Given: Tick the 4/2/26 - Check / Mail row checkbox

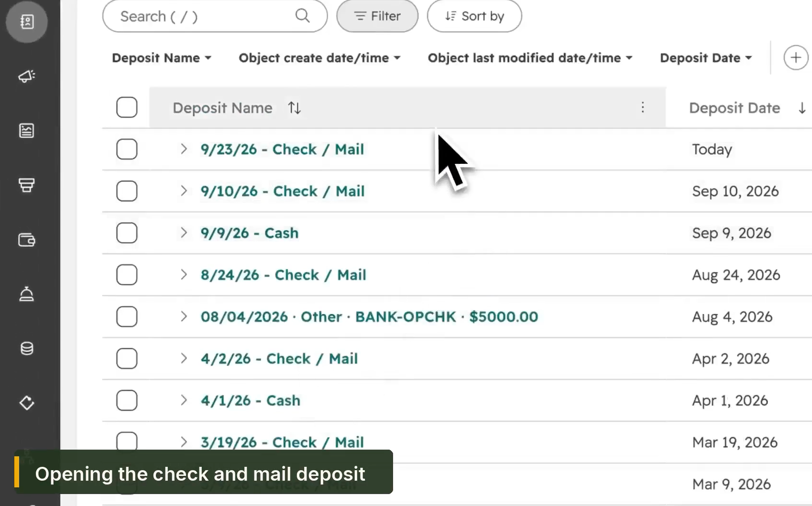Looking at the screenshot, I should tap(127, 359).
